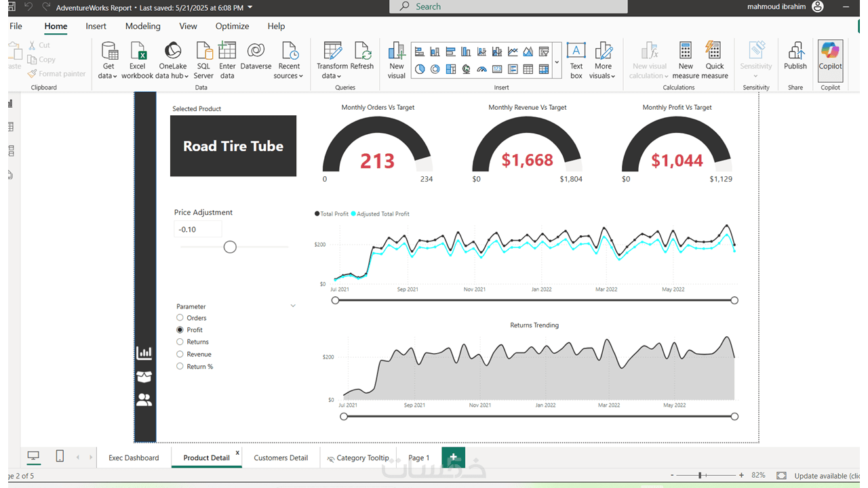The width and height of the screenshot is (868, 488).
Task: Create a New measure
Action: pyautogui.click(x=686, y=60)
